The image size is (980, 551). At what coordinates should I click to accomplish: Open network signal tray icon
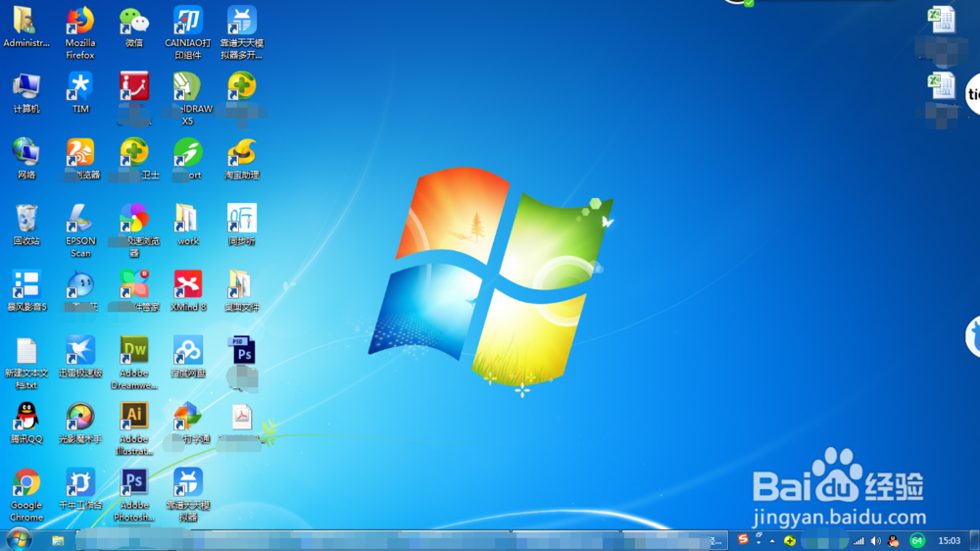(x=858, y=541)
